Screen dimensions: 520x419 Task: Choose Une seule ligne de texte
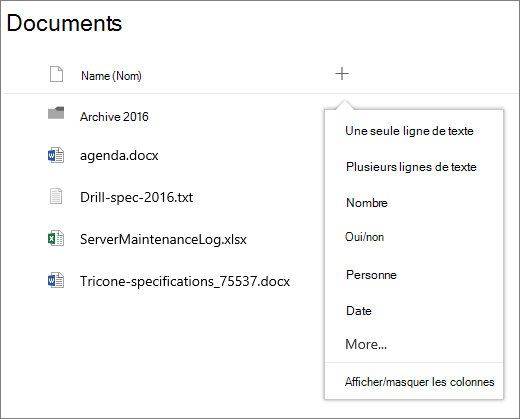click(409, 131)
